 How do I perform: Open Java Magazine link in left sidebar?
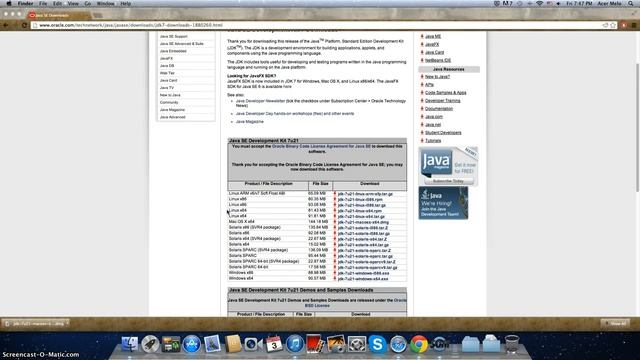[x=172, y=110]
